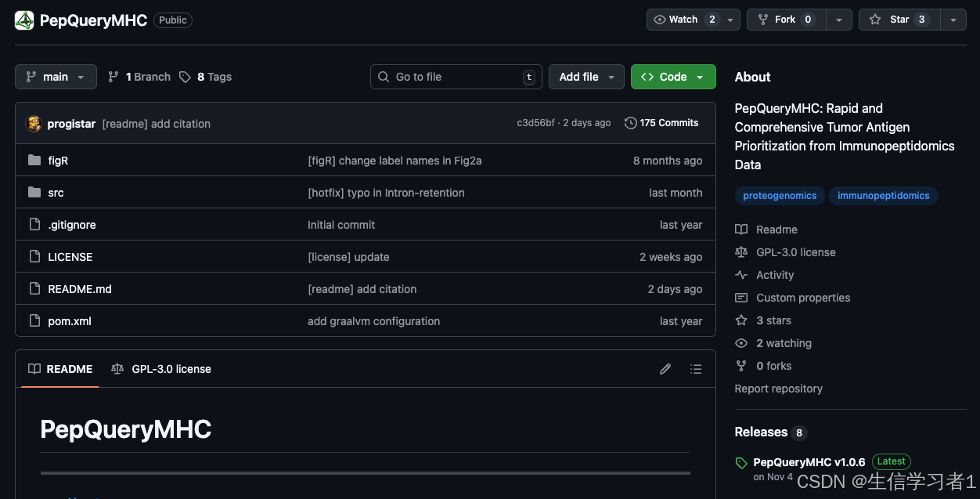Click the scale icon beside GPL-3.0 license in About
Screen dimensions: 980x499
coord(741,252)
